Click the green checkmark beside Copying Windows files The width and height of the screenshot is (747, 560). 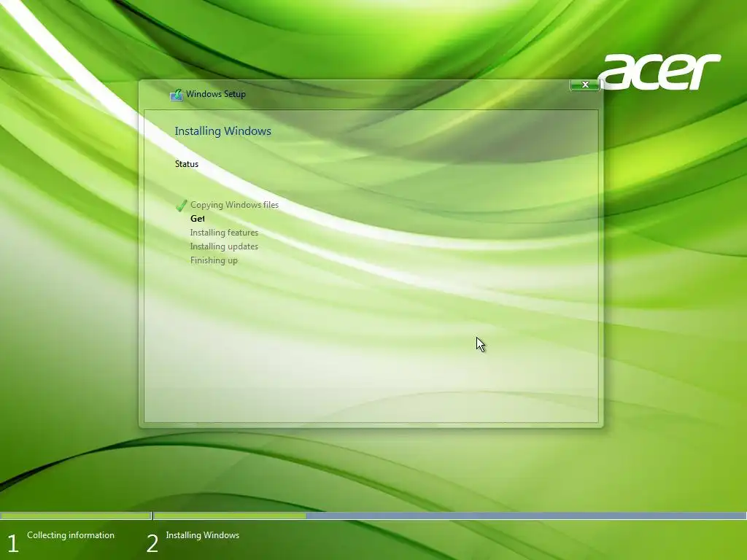pos(181,205)
